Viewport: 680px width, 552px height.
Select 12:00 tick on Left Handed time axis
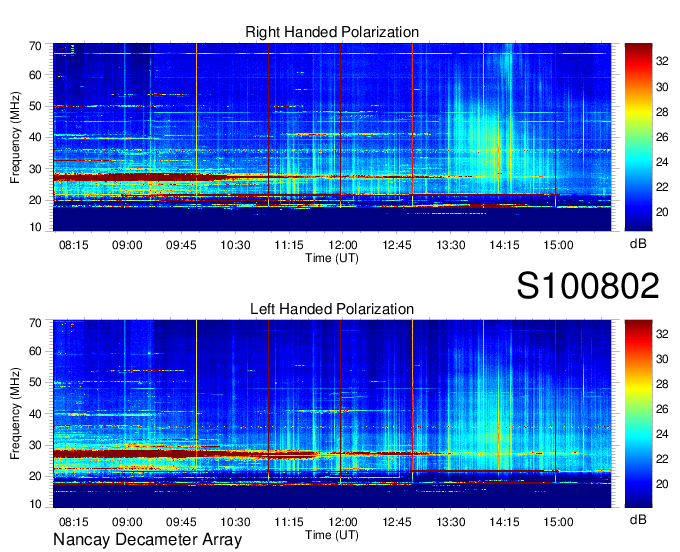343,522
